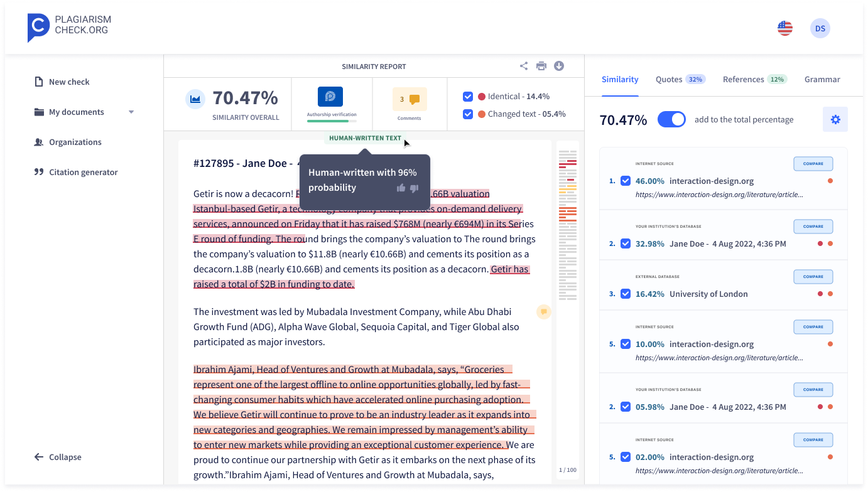Click thumbs up on human-written tooltip
This screenshot has width=868, height=492.
pos(401,188)
